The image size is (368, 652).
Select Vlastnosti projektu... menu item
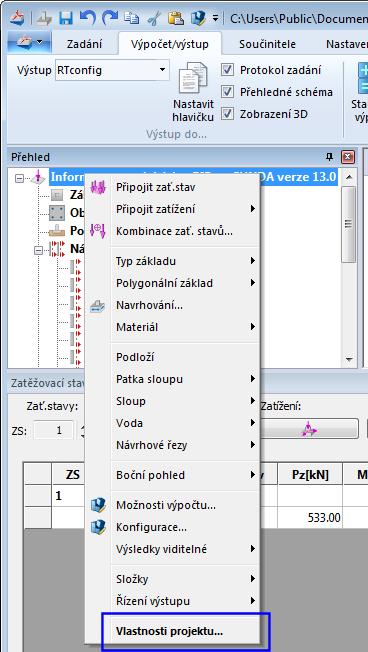(x=173, y=631)
